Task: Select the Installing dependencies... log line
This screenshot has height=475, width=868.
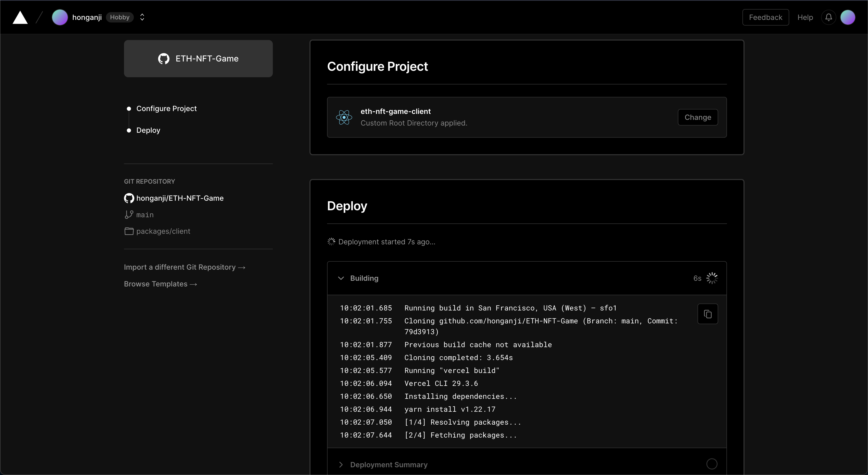Action: tap(461, 396)
